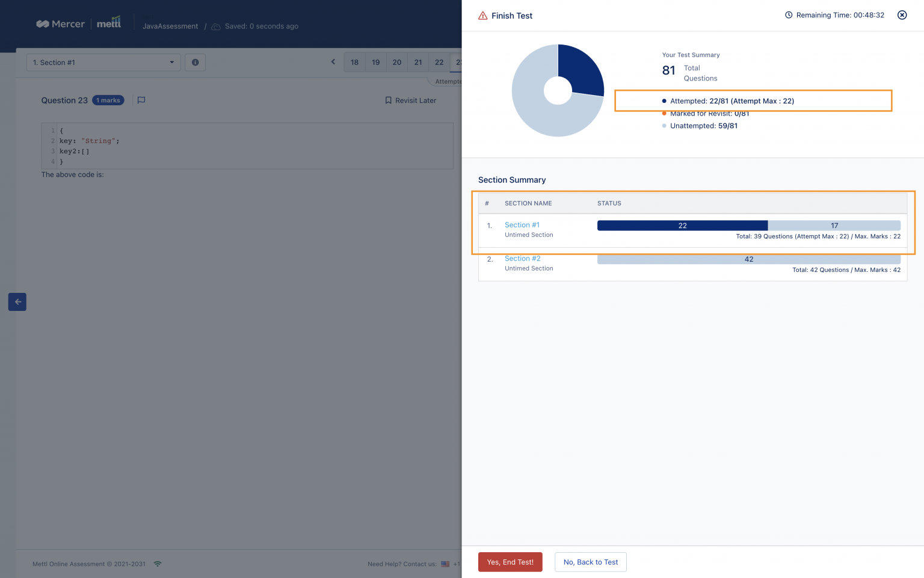Click the Section #1 attempt progress bar
Screen dimensions: 924x578
pos(683,226)
